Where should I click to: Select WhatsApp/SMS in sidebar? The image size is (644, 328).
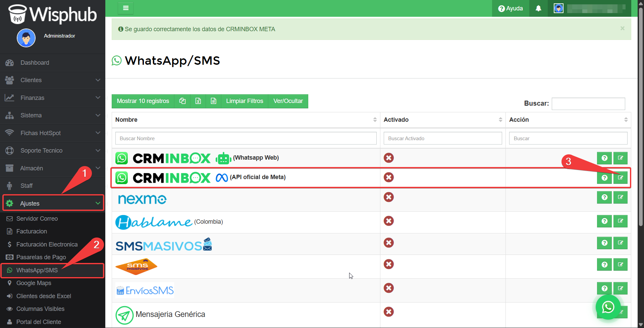coord(53,270)
